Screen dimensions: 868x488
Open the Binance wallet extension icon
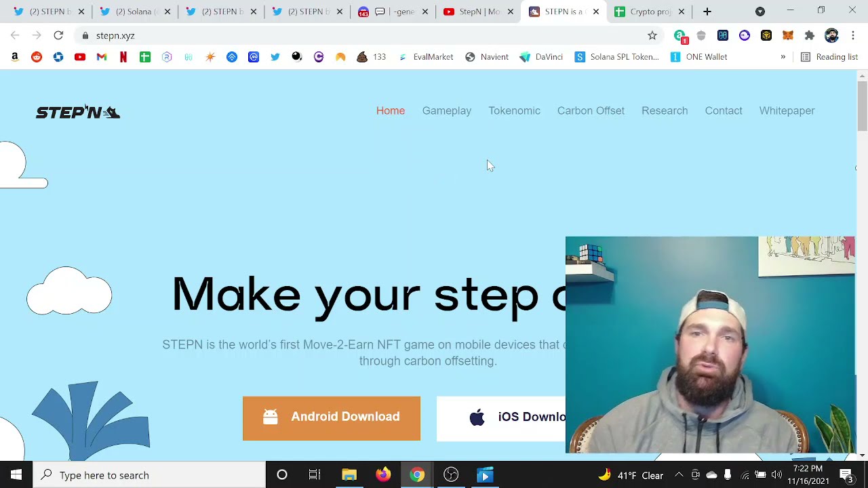coord(766,35)
